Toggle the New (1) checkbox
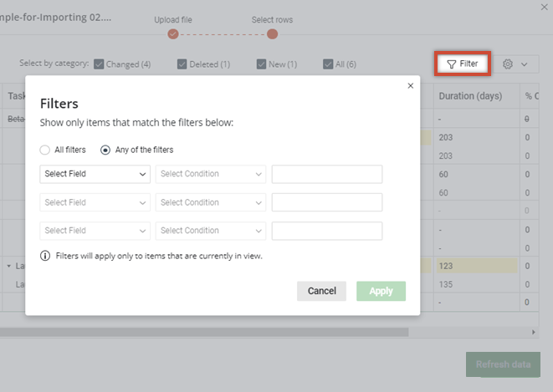This screenshot has width=553, height=392. click(262, 64)
